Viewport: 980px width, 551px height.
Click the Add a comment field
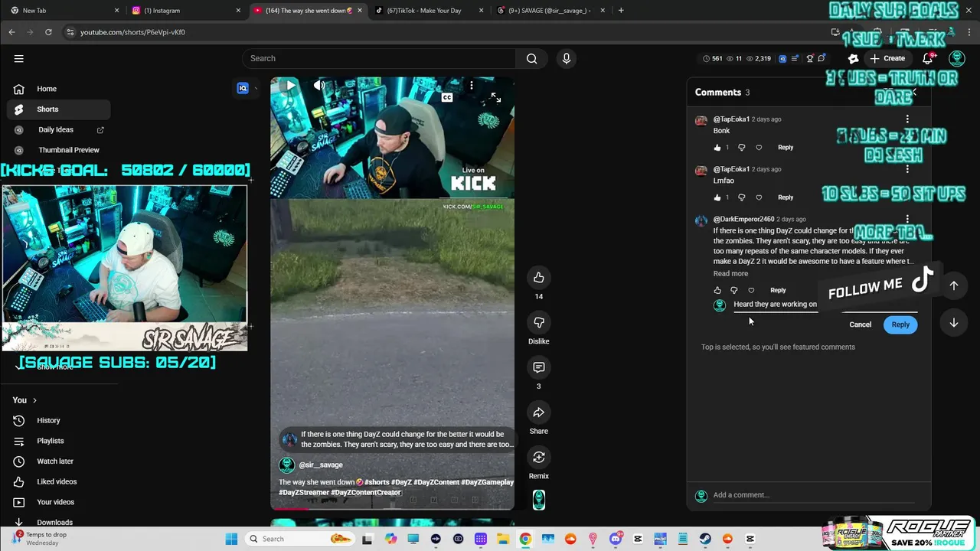(815, 495)
